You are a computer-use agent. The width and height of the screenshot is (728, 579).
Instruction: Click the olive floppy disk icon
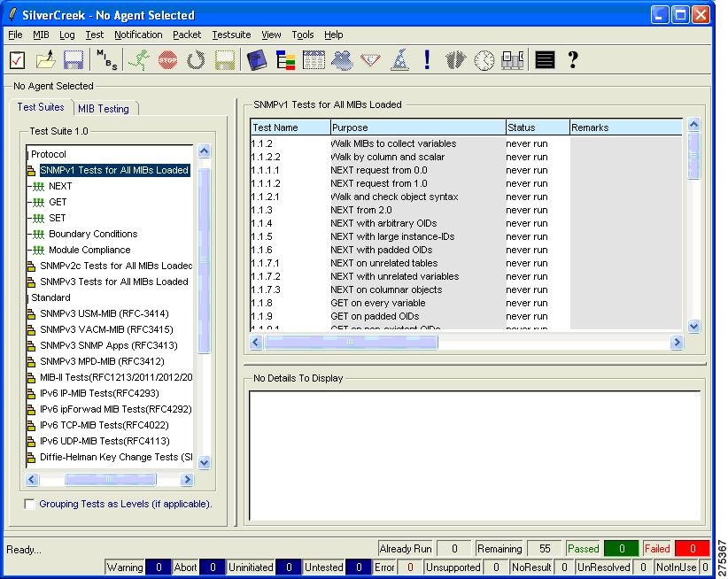pyautogui.click(x=225, y=60)
